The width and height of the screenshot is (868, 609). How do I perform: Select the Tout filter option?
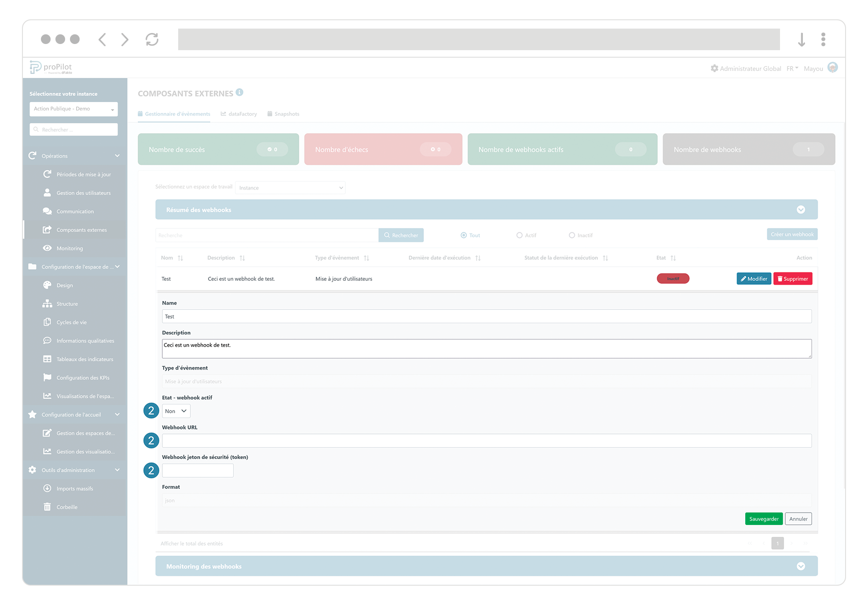(x=463, y=235)
